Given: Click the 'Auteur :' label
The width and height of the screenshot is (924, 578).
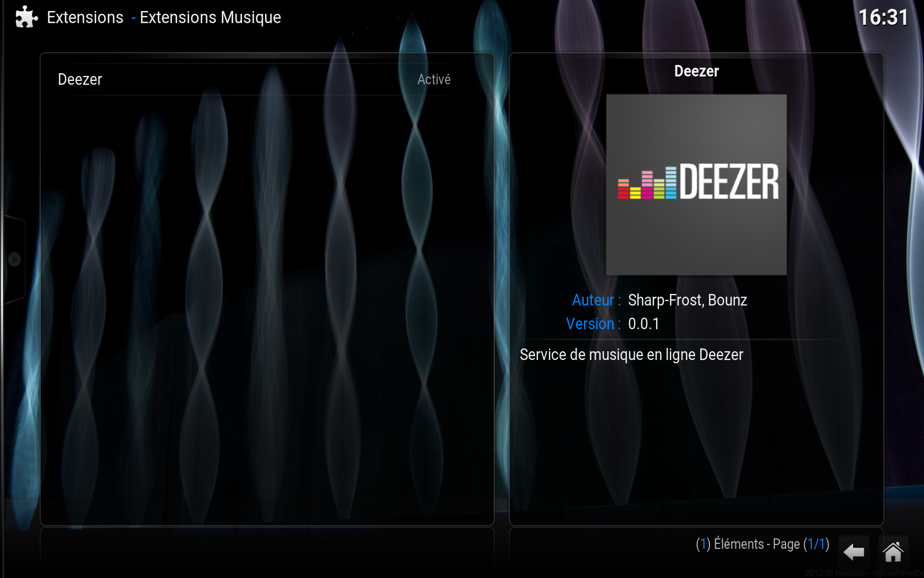Looking at the screenshot, I should (596, 300).
